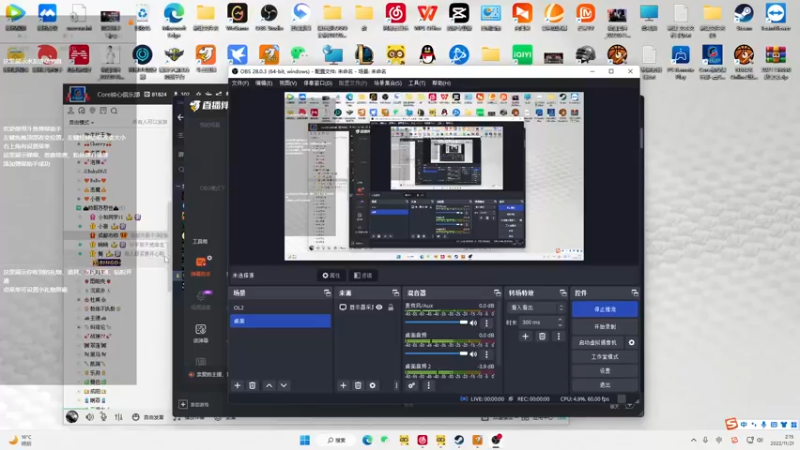The image size is (800, 450).
Task: Open OBS Studio desktop shortcut
Action: click(269, 17)
